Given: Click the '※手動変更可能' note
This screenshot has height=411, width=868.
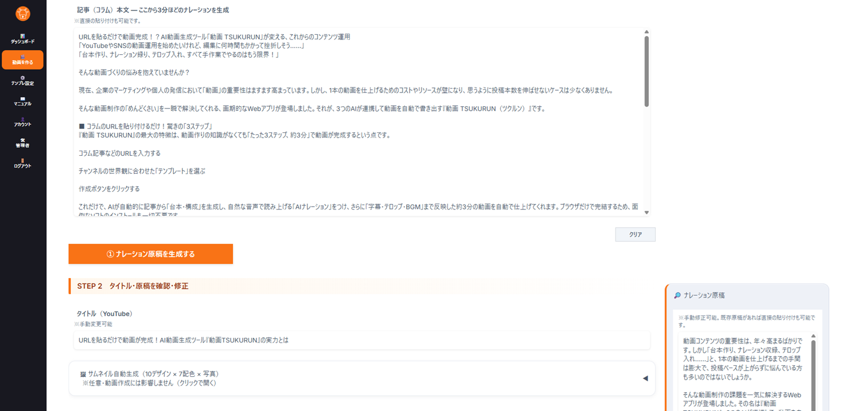Looking at the screenshot, I should [x=93, y=324].
